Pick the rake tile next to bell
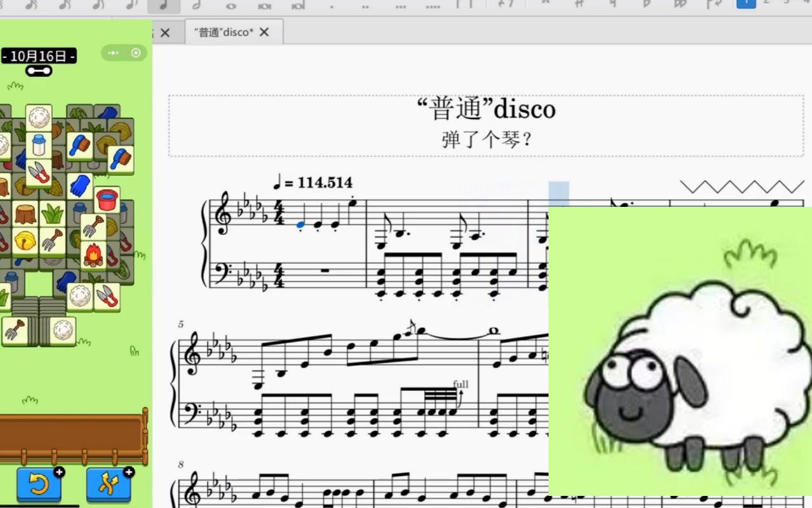Viewport: 812px width, 508px height. (x=52, y=242)
